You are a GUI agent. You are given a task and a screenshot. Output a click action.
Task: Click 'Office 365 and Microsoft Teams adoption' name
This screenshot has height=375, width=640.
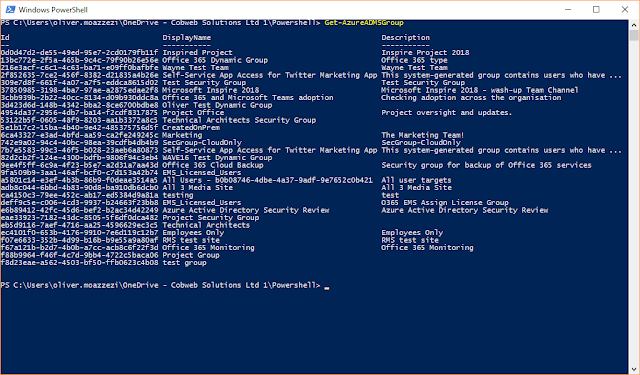248,98
